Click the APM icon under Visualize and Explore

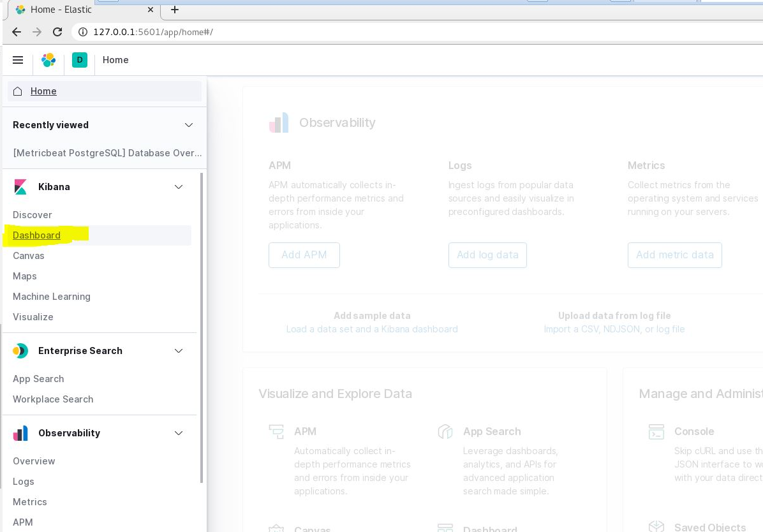tap(276, 431)
